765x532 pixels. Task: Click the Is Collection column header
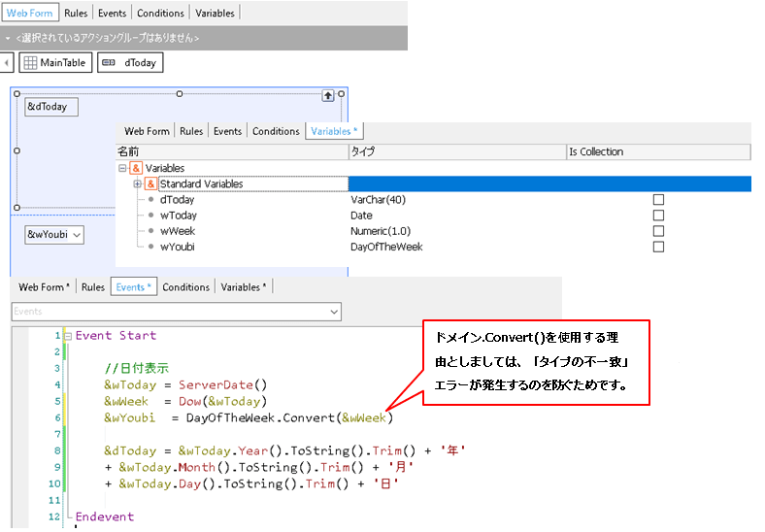coord(658,151)
